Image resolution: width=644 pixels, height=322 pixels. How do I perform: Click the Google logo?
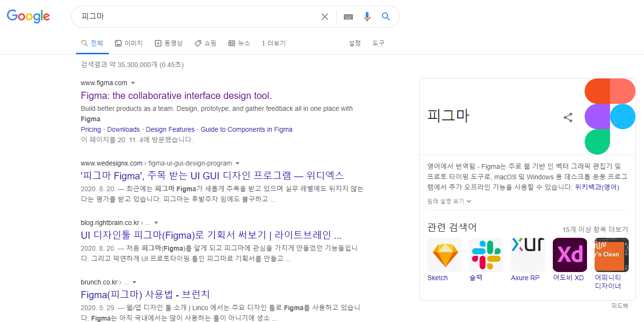click(28, 16)
